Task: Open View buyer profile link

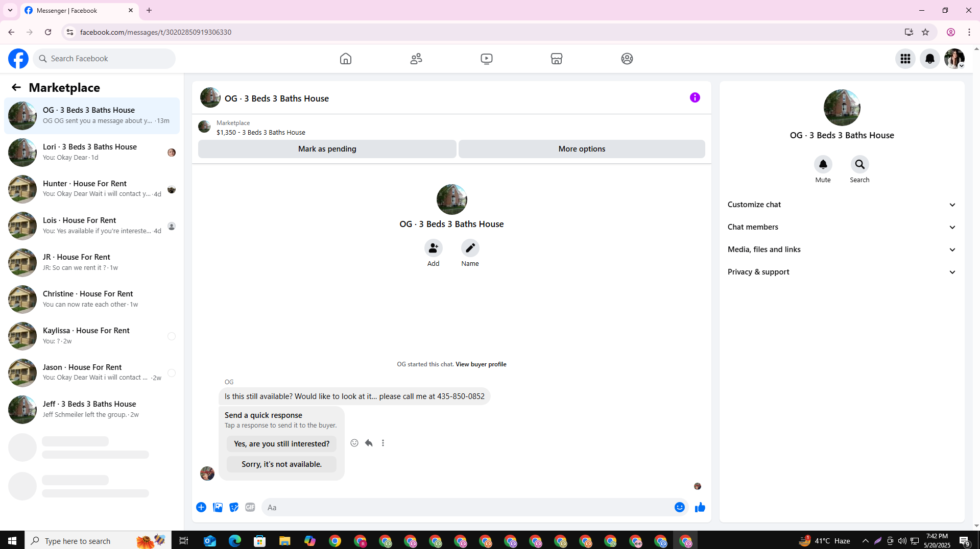Action: coord(481,364)
